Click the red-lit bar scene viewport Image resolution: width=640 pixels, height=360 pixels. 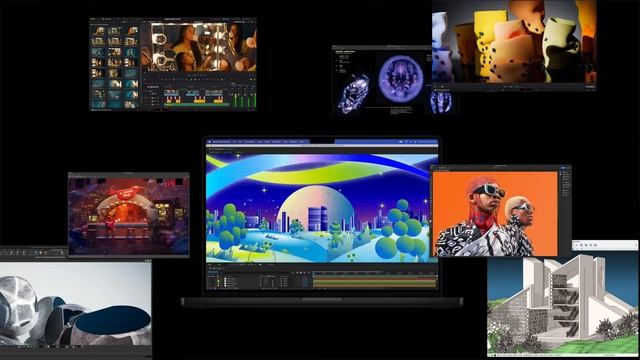tap(129, 216)
